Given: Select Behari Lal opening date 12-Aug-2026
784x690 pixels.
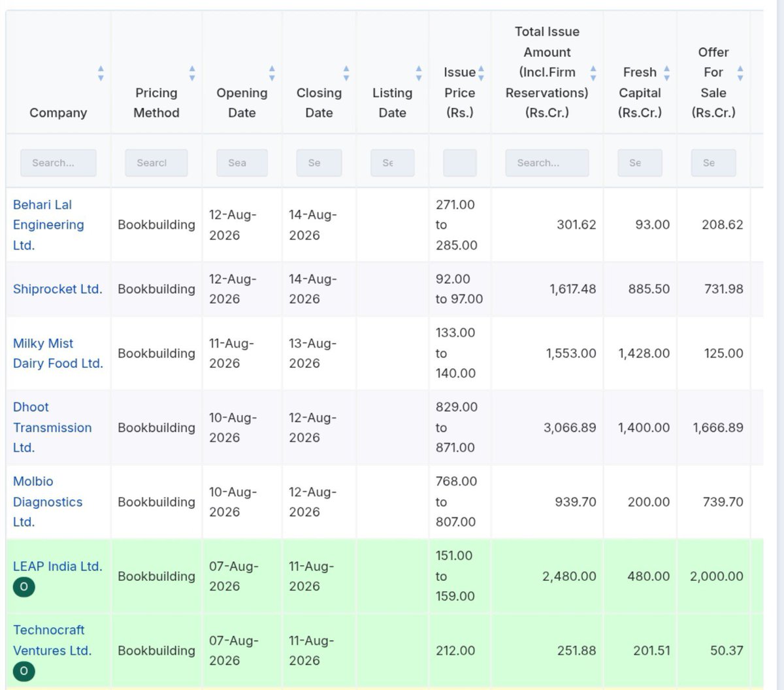Looking at the screenshot, I should pyautogui.click(x=233, y=225).
